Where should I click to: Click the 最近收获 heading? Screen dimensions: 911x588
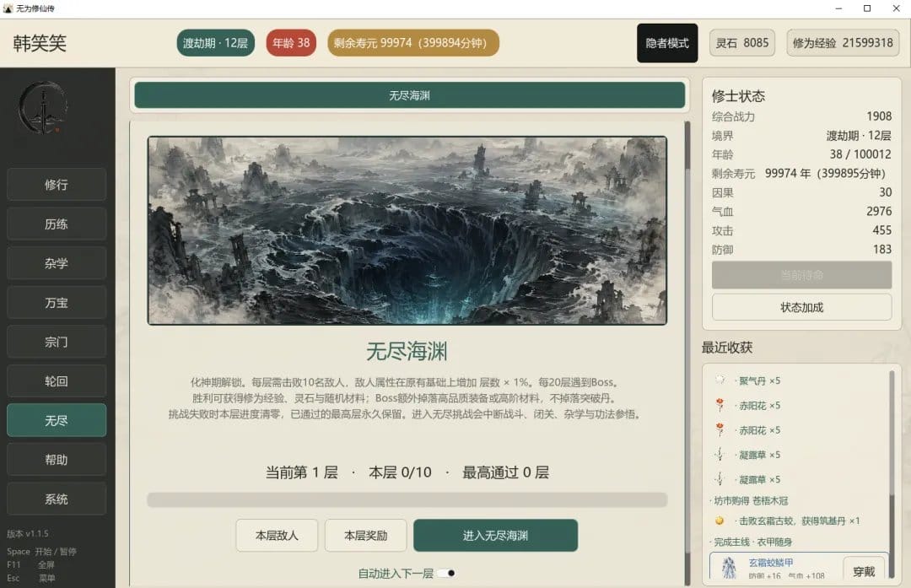coord(727,348)
